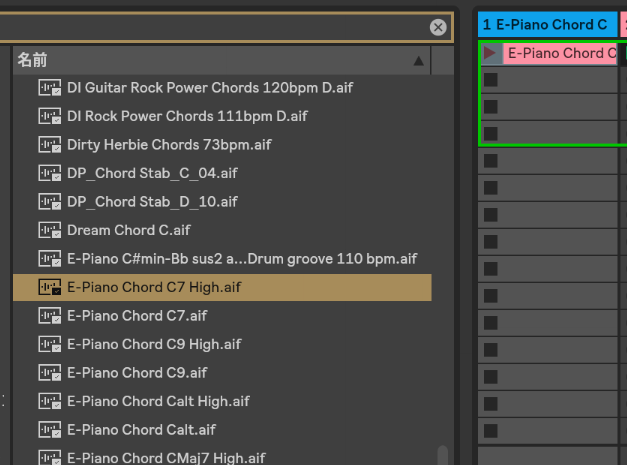This screenshot has height=465, width=627.
Task: Click file icon of Dirty Herbie Chords 73bpm.aif
Action: tap(49, 145)
